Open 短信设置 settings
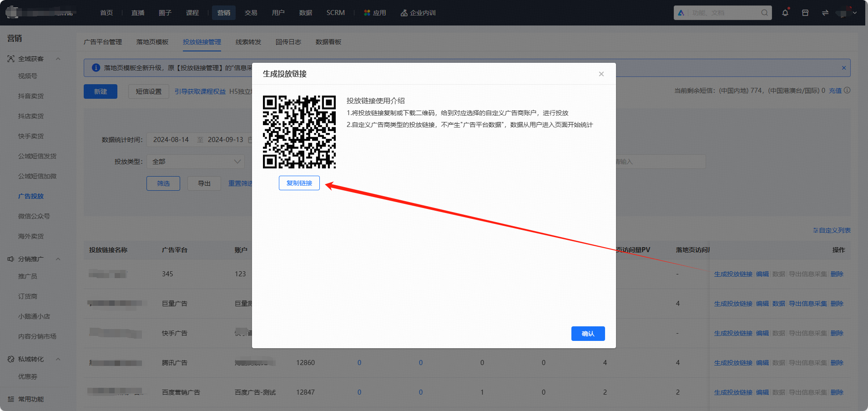Image resolution: width=868 pixels, height=411 pixels. 149,91
